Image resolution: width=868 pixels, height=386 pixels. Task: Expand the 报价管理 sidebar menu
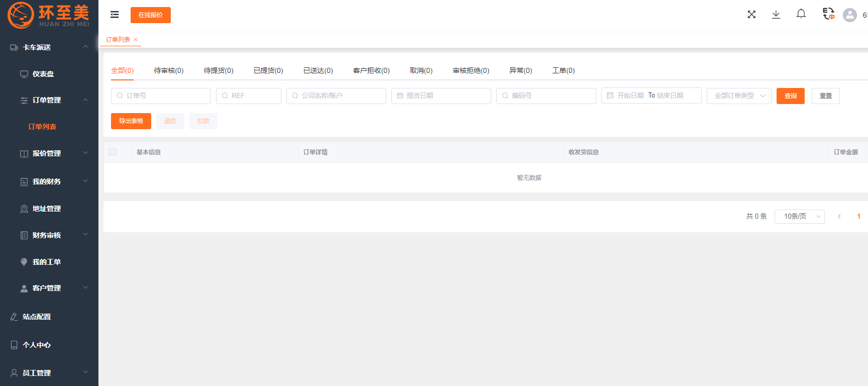[46, 153]
